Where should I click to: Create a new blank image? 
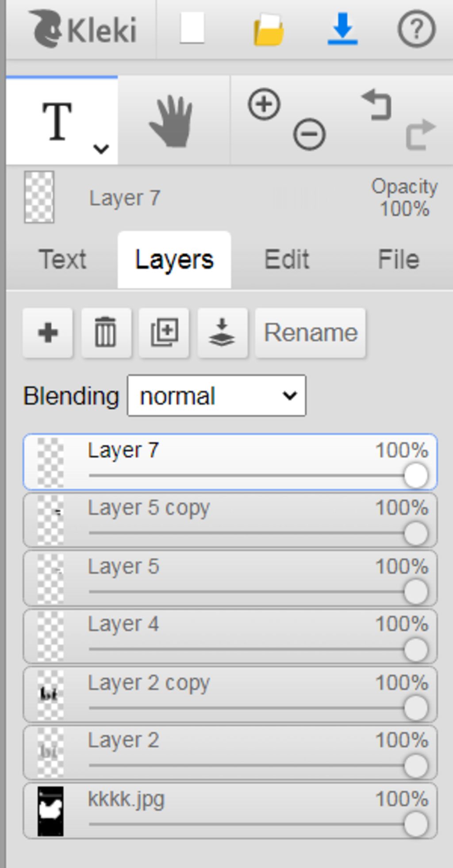(x=192, y=28)
